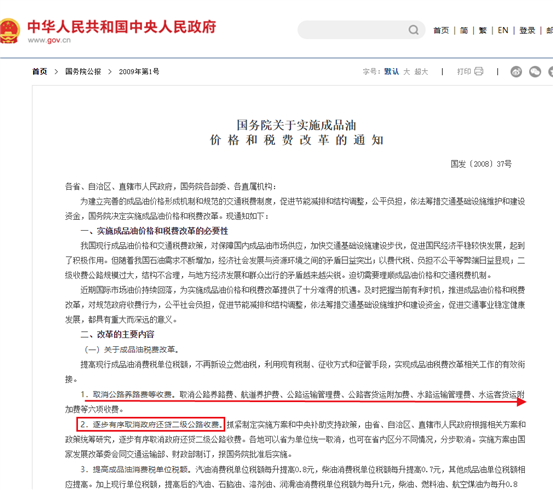
Task: Open 国务院公报 breadcrumb link
Action: [x=83, y=72]
